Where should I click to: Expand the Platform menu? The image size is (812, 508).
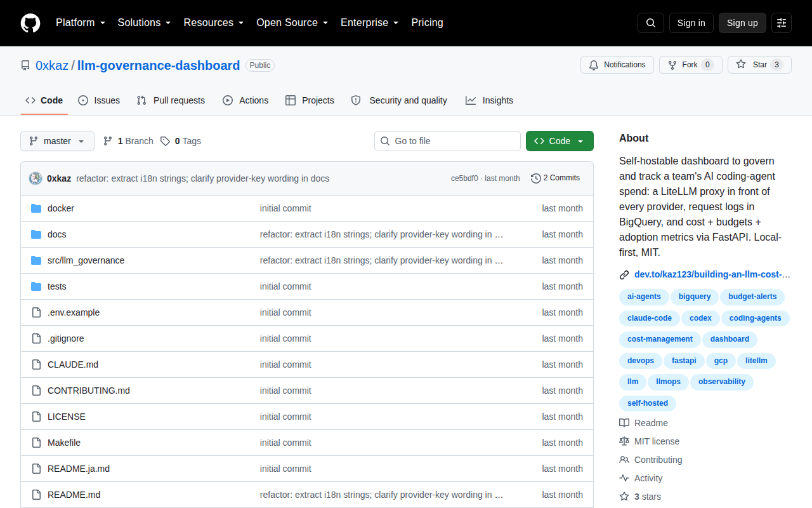pyautogui.click(x=81, y=23)
